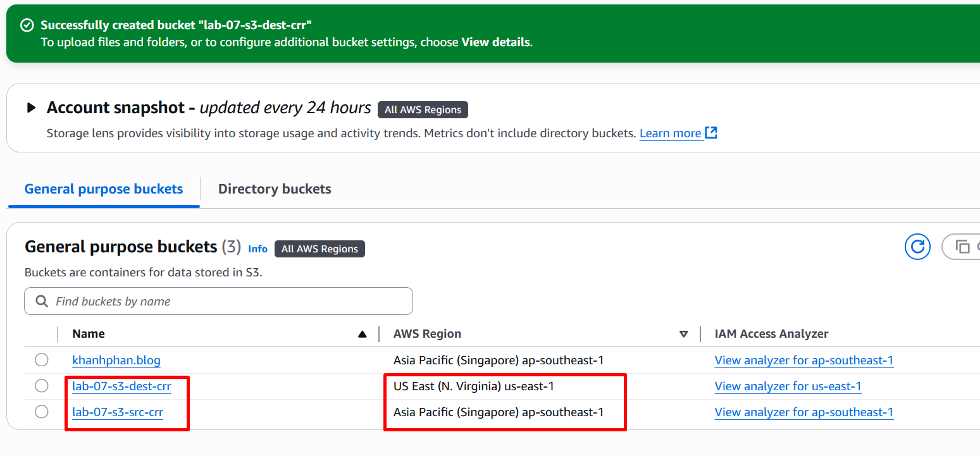Sort by AWS Region column arrow

pyautogui.click(x=683, y=334)
